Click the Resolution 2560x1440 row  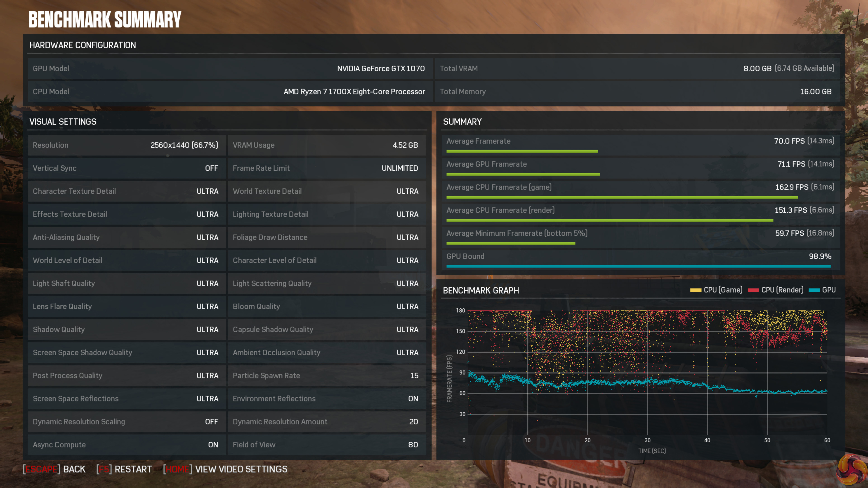126,145
